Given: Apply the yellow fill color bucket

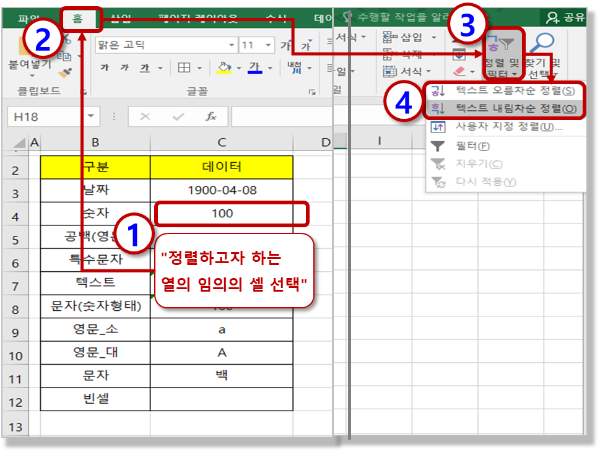Looking at the screenshot, I should tap(224, 68).
